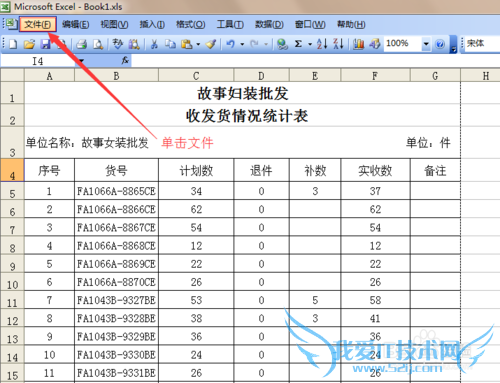Open the 数据(D) menu

(269, 24)
